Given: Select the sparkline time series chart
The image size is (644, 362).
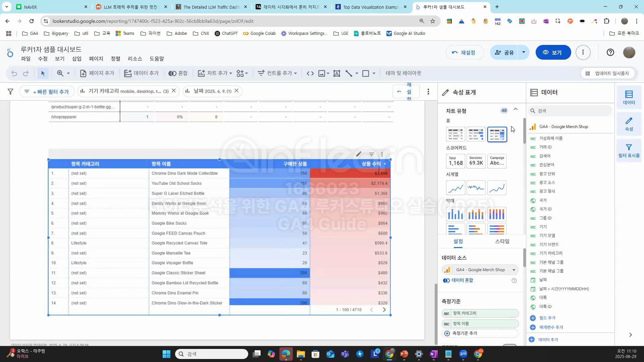Looking at the screenshot, I should click(476, 188).
